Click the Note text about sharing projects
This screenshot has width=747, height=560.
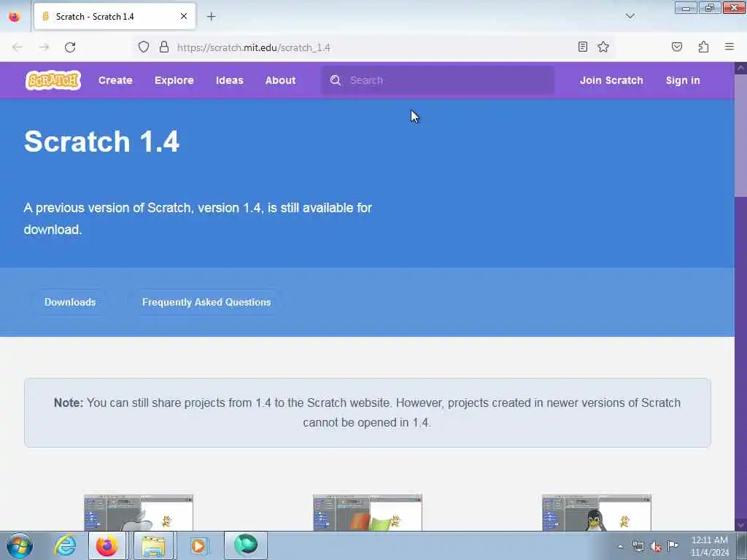pos(368,413)
